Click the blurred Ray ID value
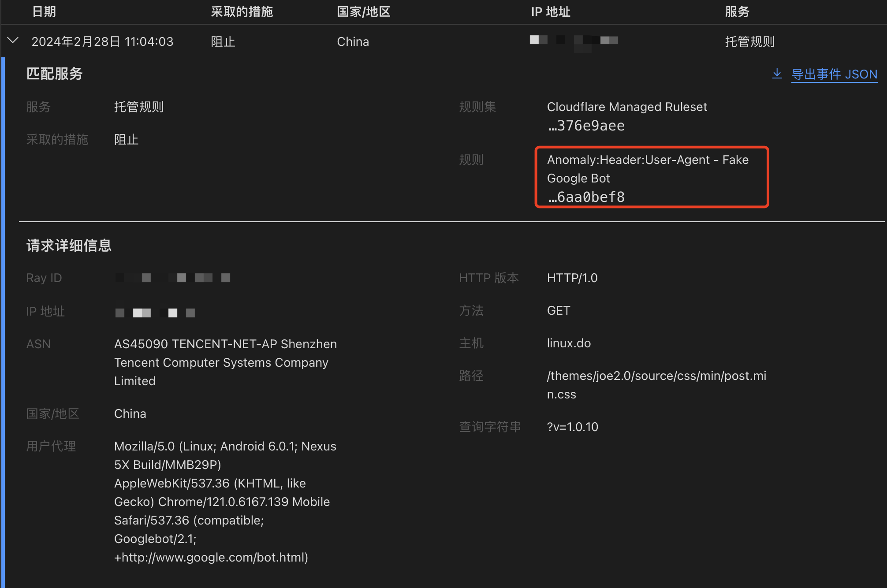 173,278
